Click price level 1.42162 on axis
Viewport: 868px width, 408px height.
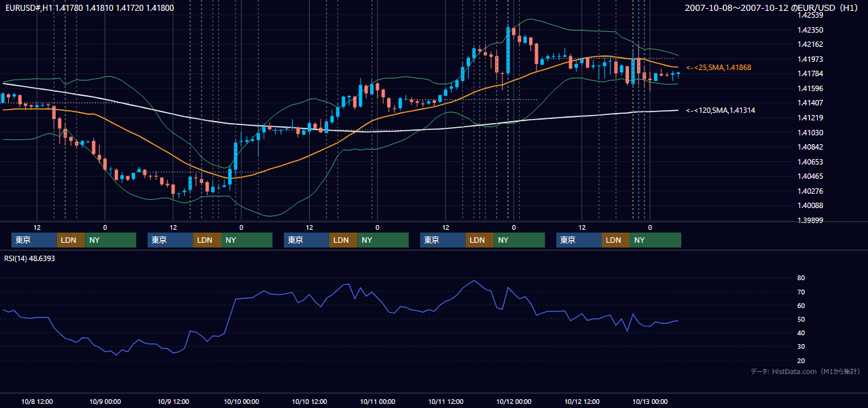[x=810, y=44]
